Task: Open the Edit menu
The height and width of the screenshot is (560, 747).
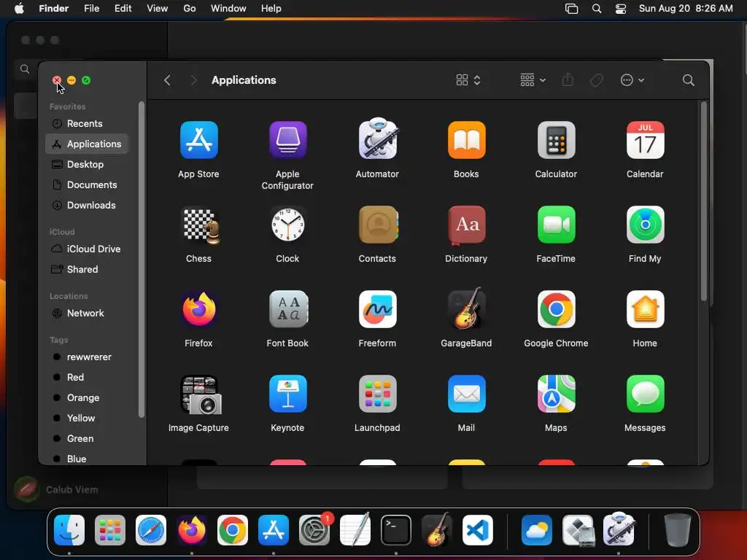Action: coord(123,9)
